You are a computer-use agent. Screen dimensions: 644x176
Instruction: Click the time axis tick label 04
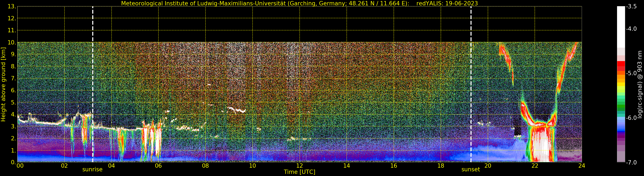click(111, 166)
